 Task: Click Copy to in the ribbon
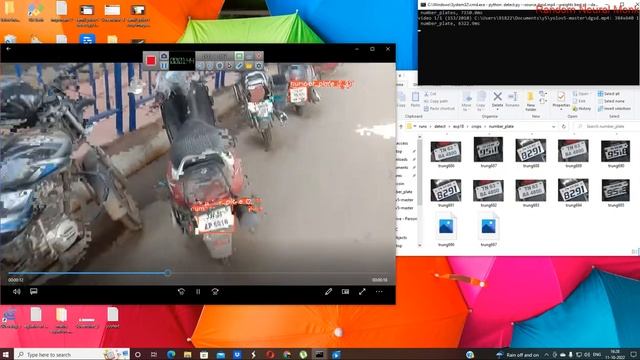(481, 101)
